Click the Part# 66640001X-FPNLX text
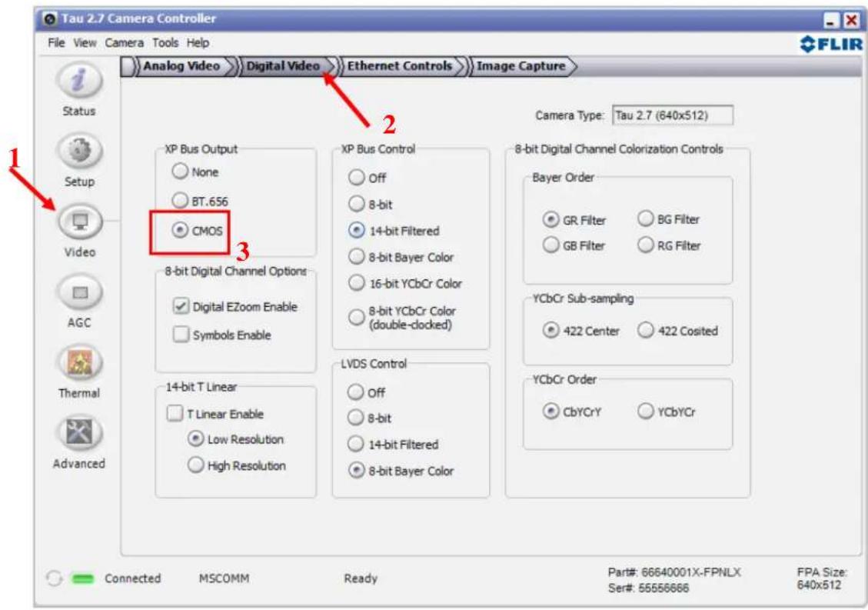This screenshot has height=610, width=868. click(673, 572)
